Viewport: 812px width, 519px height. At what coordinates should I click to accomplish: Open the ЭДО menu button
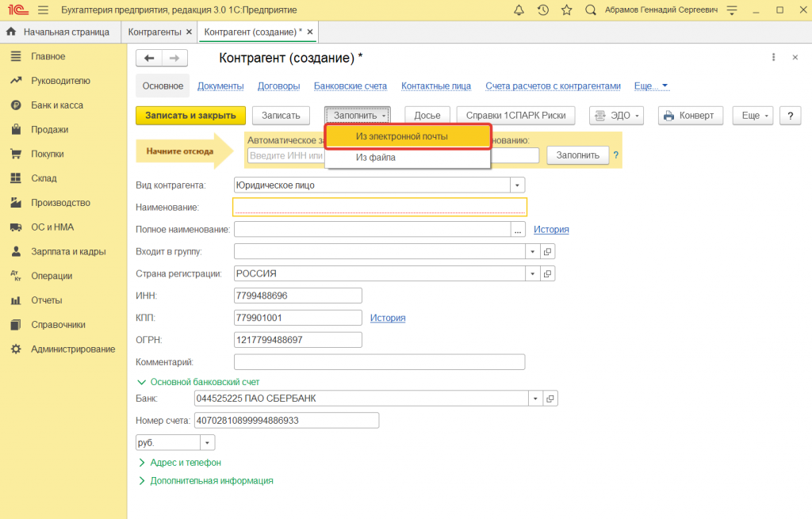[x=616, y=115]
